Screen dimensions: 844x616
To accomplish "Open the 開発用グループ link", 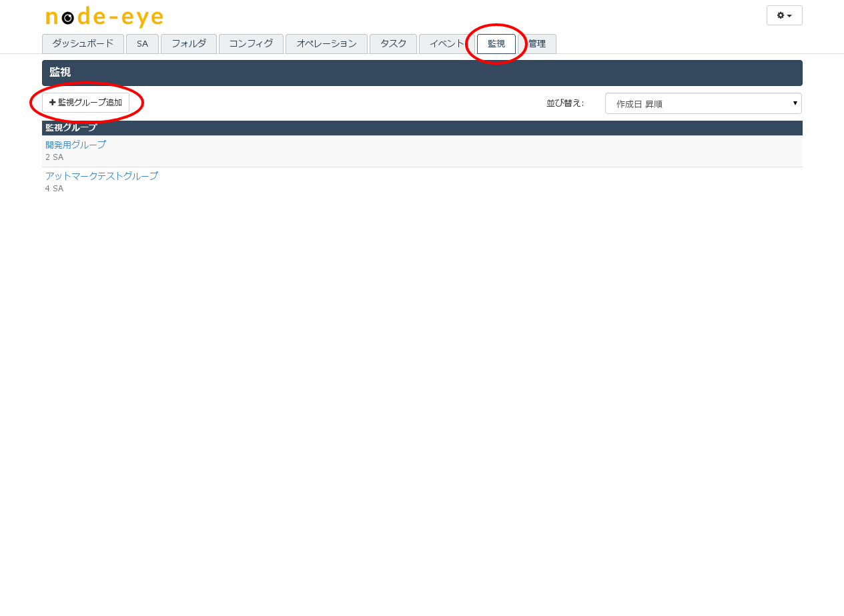I will 75,145.
